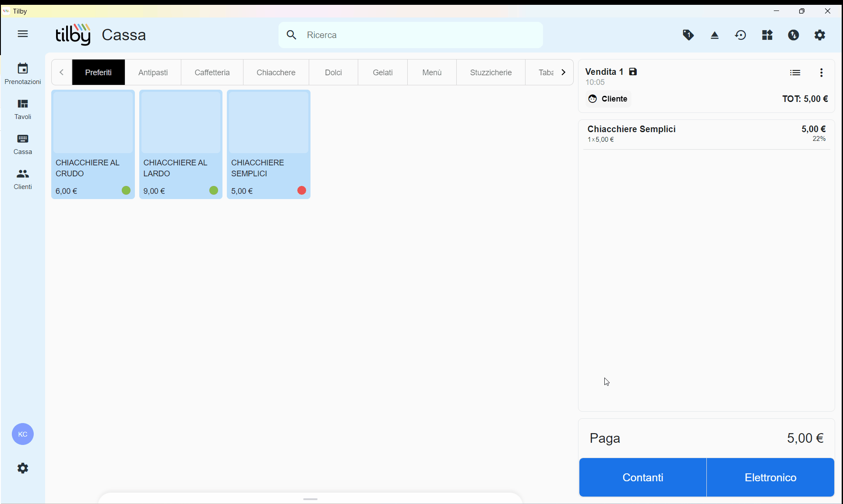The image size is (843, 504).
Task: Click the Ricerca search field
Action: point(411,35)
